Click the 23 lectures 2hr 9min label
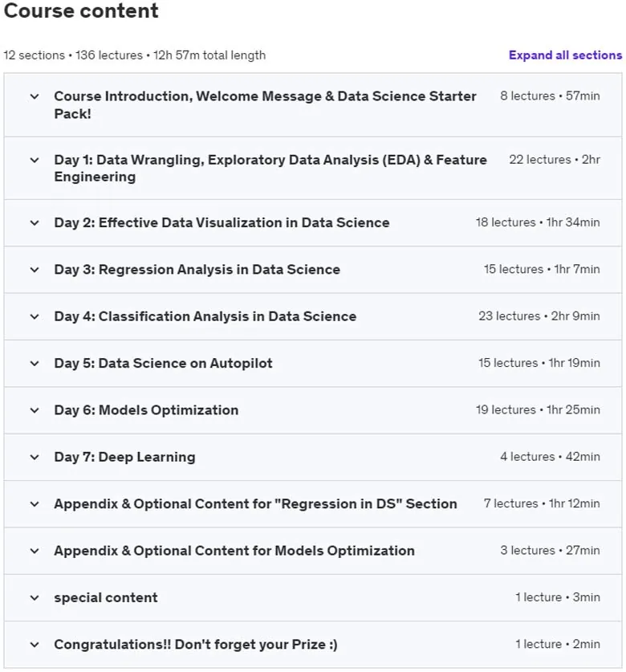This screenshot has width=626, height=672. tap(539, 316)
